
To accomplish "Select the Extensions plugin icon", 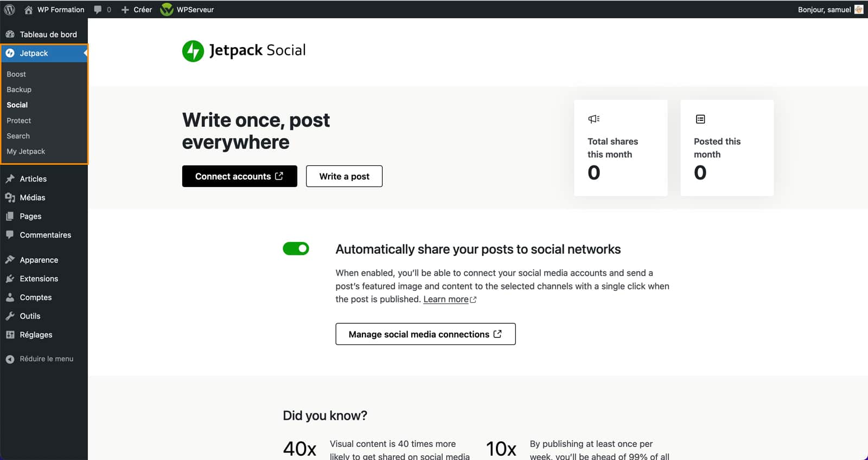I will click(x=10, y=278).
